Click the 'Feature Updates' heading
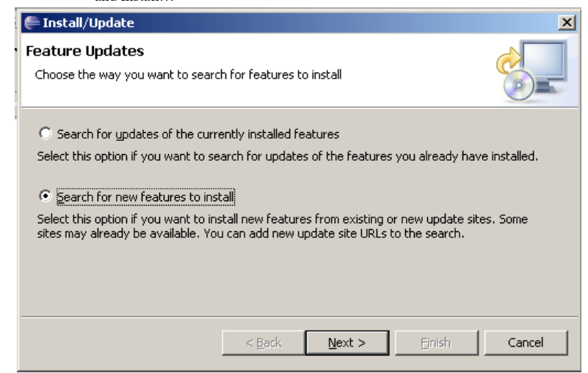Screen dimensions: 588x373 tap(84, 51)
